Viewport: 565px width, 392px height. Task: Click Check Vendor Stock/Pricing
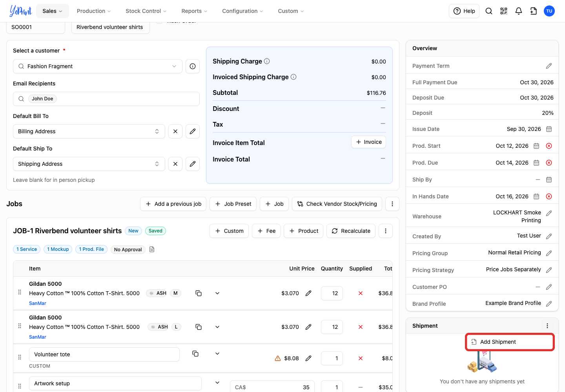337,204
